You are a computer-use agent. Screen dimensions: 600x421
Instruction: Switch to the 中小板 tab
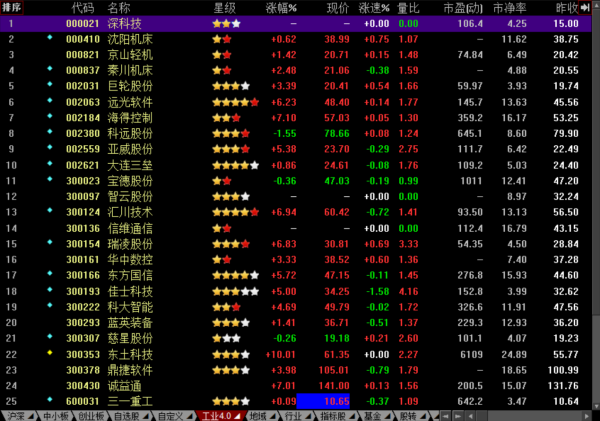coord(56,416)
